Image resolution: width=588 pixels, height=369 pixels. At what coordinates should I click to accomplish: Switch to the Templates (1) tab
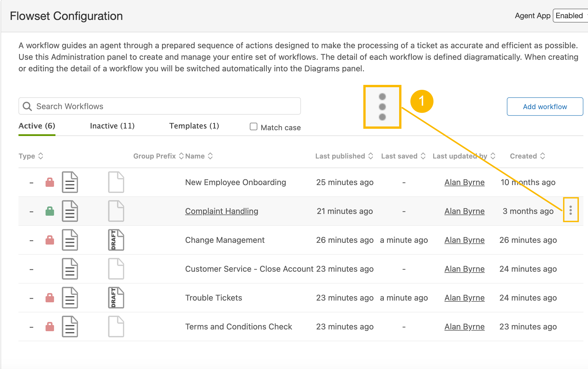tap(194, 126)
